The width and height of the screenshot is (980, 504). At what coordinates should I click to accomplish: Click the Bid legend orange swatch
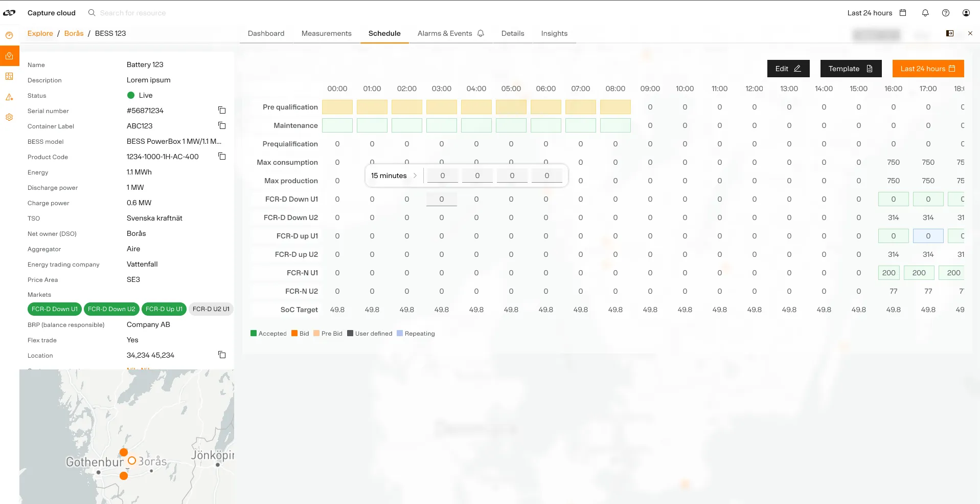coord(294,333)
